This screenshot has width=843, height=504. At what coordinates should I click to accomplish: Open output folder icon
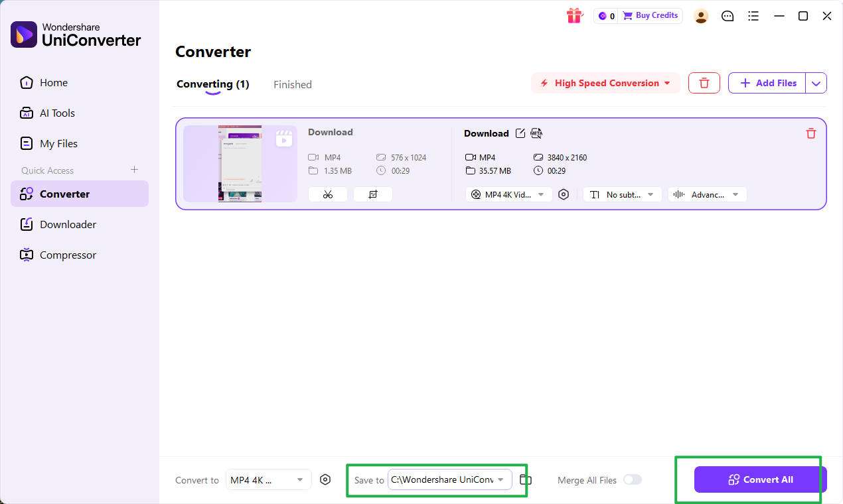(x=526, y=479)
